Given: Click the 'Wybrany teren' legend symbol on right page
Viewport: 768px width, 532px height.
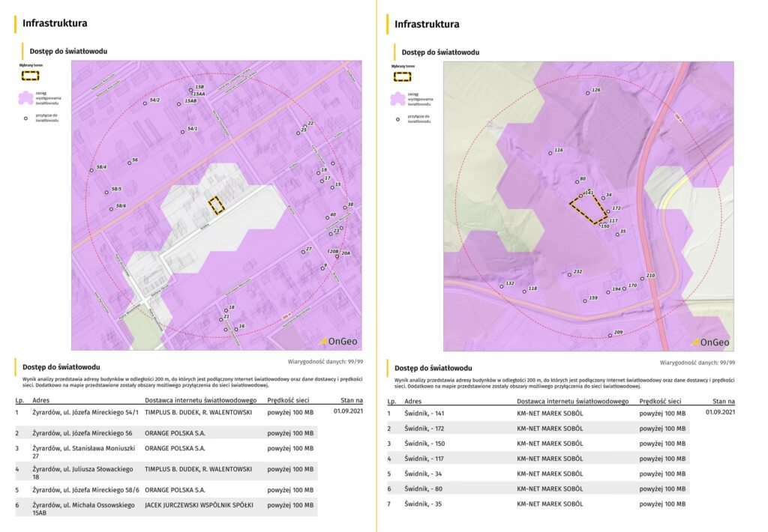Looking at the screenshot, I should pos(401,76).
